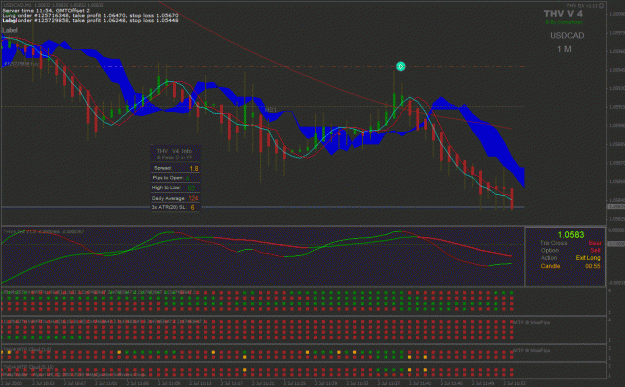The width and height of the screenshot is (625, 387).
Task: Select the 'THV V 4' title label
Action: coord(563,14)
